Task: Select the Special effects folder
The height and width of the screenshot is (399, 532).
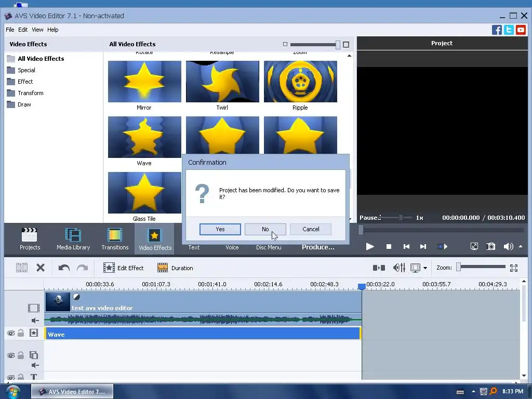Action: pos(21,70)
